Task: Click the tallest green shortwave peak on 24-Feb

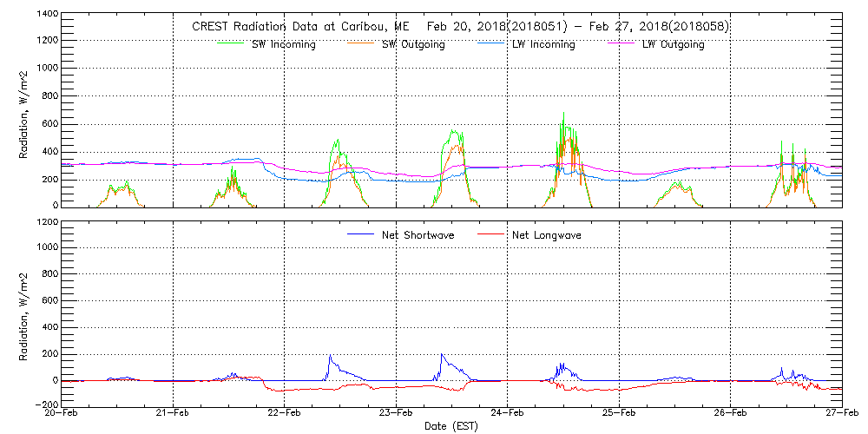Action: tap(563, 114)
